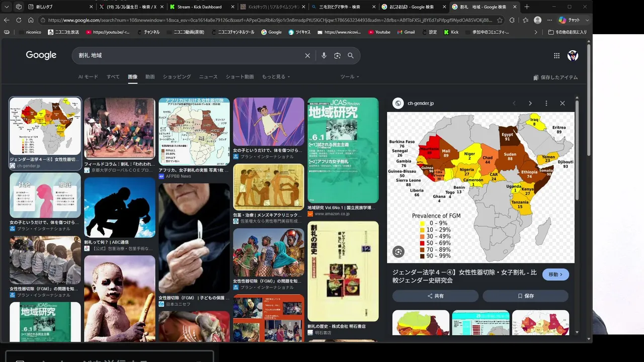Switch to the おじさおぱさ Google search tab

click(413, 7)
